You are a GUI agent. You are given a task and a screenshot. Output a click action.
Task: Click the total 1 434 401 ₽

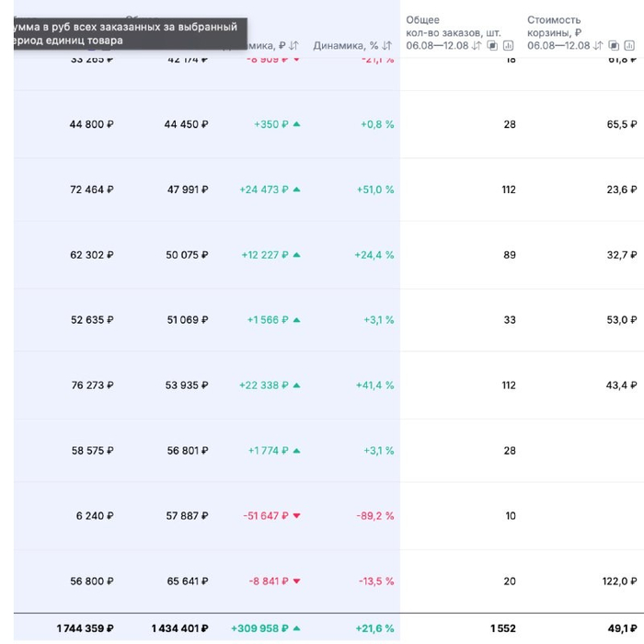pyautogui.click(x=179, y=628)
